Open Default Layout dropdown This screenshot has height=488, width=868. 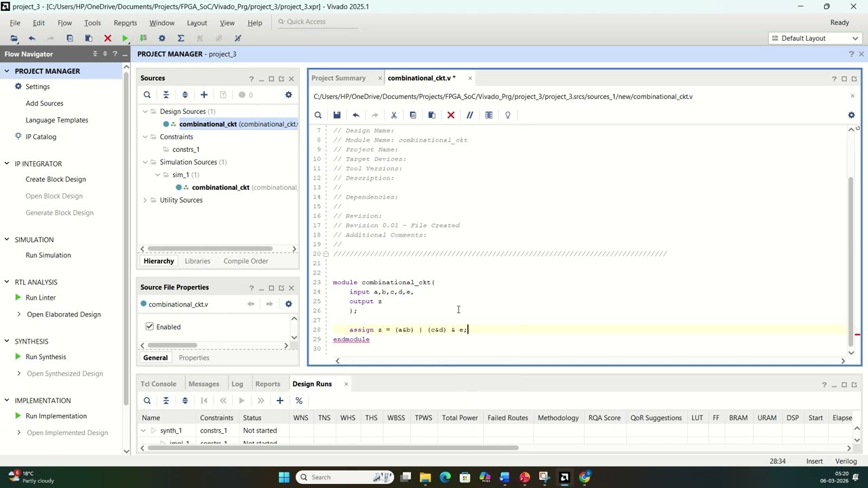pyautogui.click(x=816, y=39)
